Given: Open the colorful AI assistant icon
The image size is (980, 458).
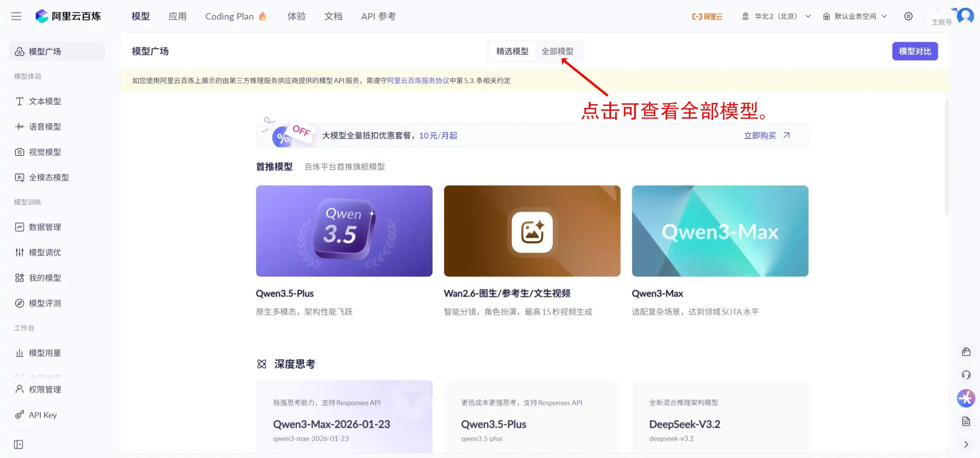Looking at the screenshot, I should point(966,398).
